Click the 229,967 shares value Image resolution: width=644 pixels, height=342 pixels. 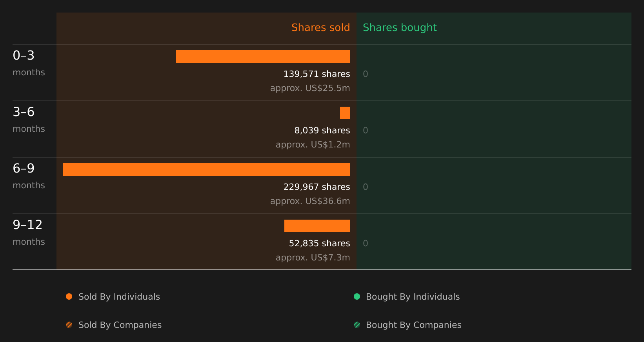pos(317,187)
